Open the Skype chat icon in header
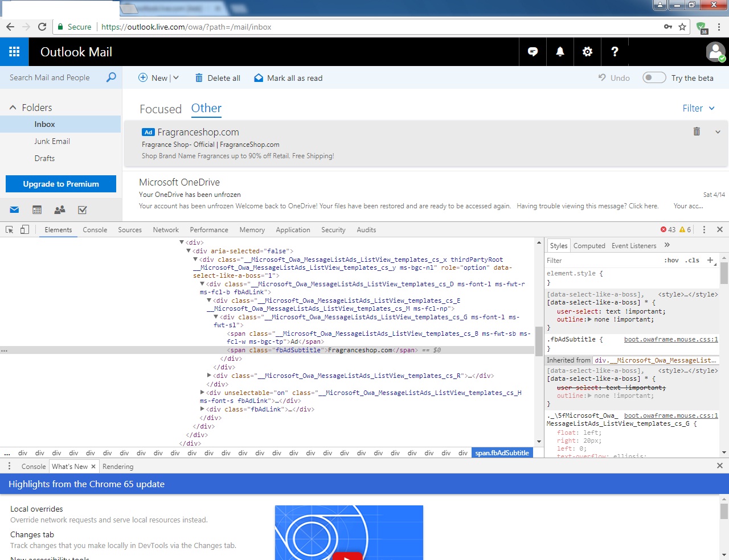The height and width of the screenshot is (560, 729). coord(533,52)
